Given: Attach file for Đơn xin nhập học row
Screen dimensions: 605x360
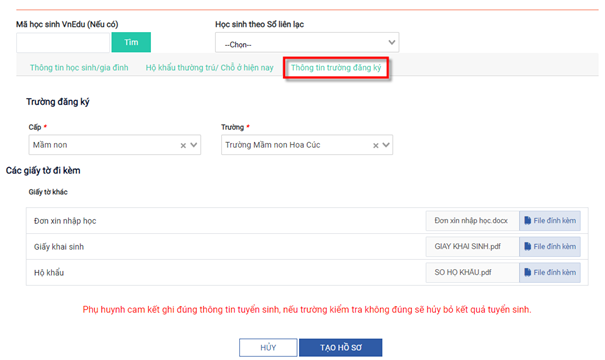Looking at the screenshot, I should tap(550, 221).
